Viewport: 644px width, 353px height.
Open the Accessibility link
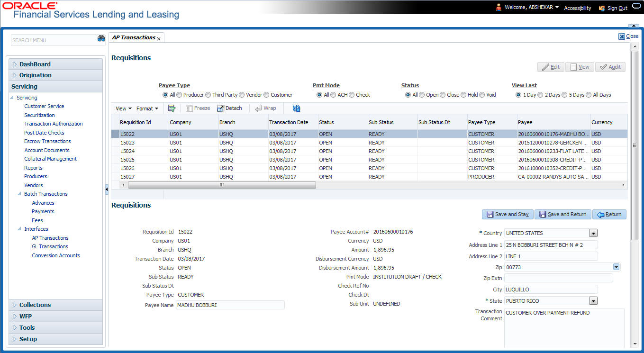point(577,8)
